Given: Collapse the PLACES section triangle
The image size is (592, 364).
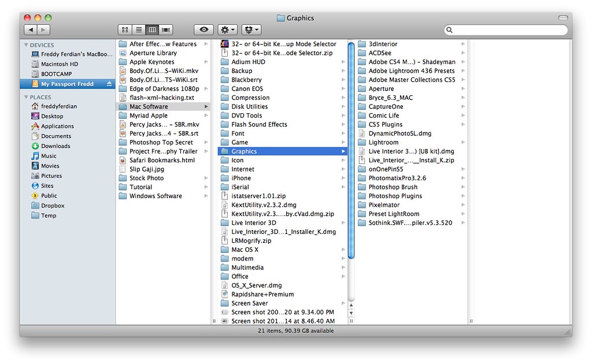Looking at the screenshot, I should coord(26,97).
